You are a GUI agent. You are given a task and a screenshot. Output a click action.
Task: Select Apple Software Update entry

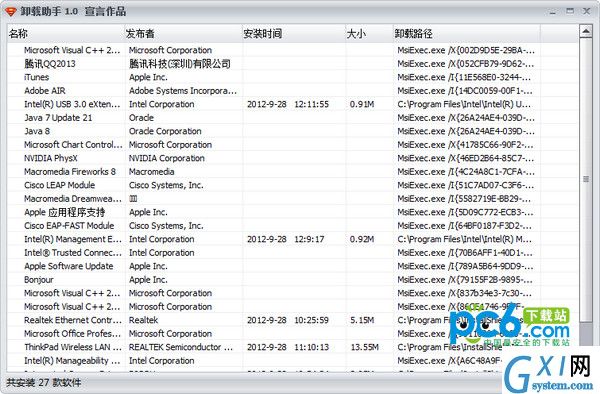(x=68, y=266)
